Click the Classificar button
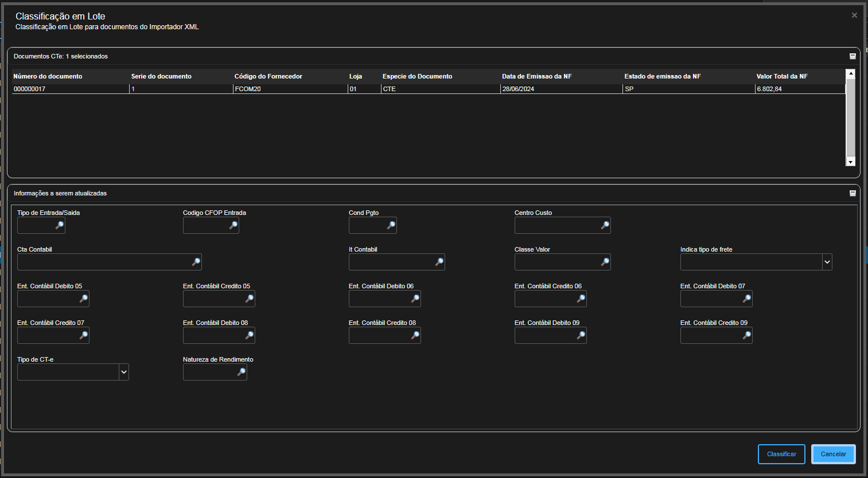 click(781, 454)
